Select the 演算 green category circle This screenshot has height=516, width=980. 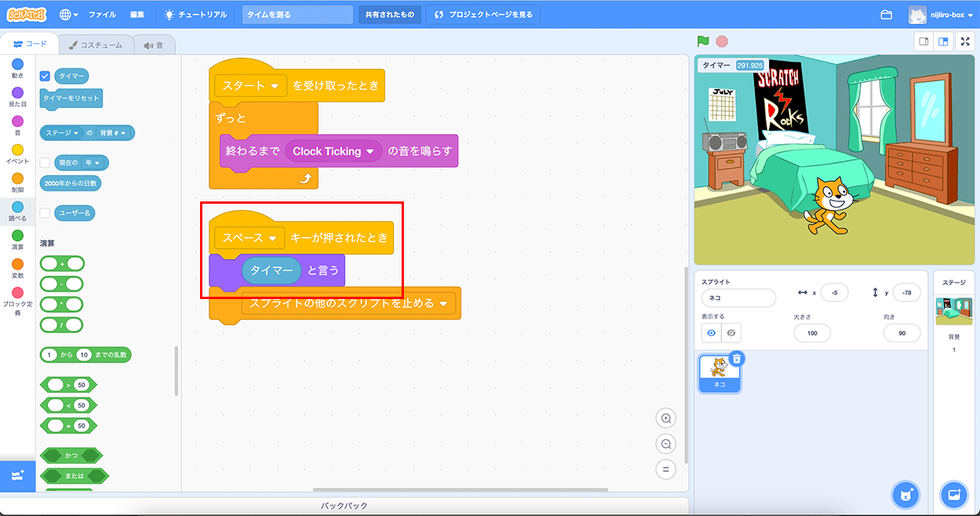pos(17,236)
